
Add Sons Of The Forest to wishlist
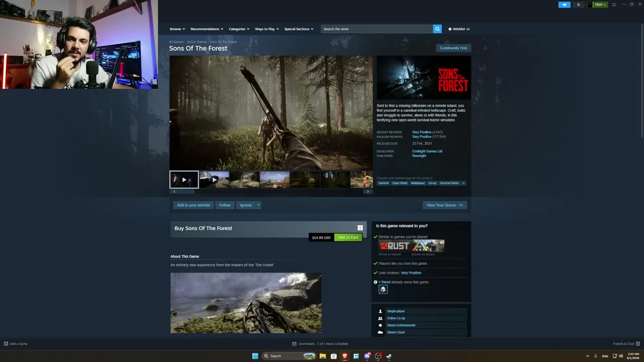[194, 205]
